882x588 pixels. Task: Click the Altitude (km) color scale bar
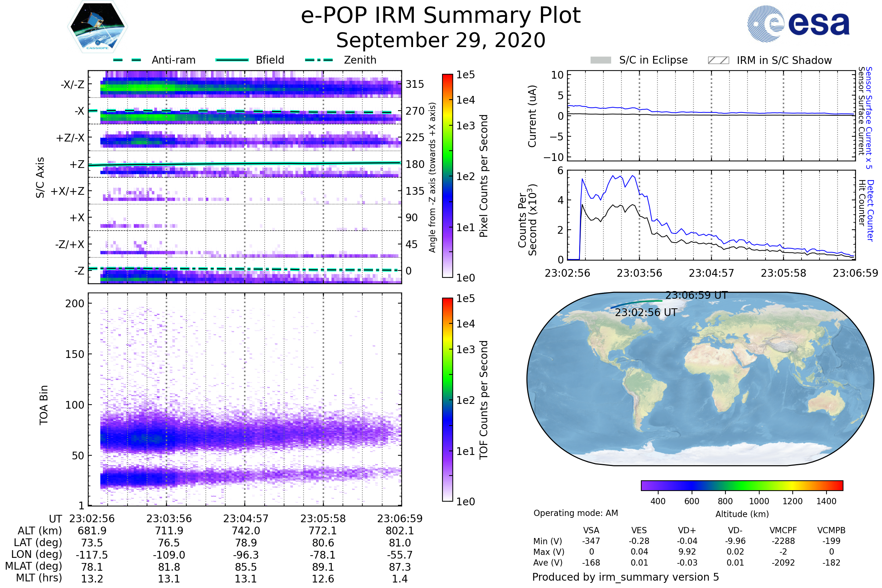pyautogui.click(x=742, y=485)
